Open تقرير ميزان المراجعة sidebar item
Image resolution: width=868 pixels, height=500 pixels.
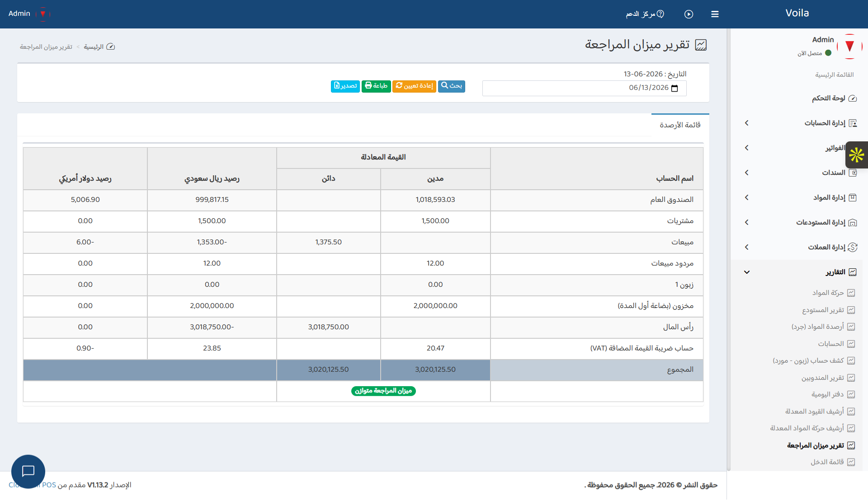click(821, 445)
